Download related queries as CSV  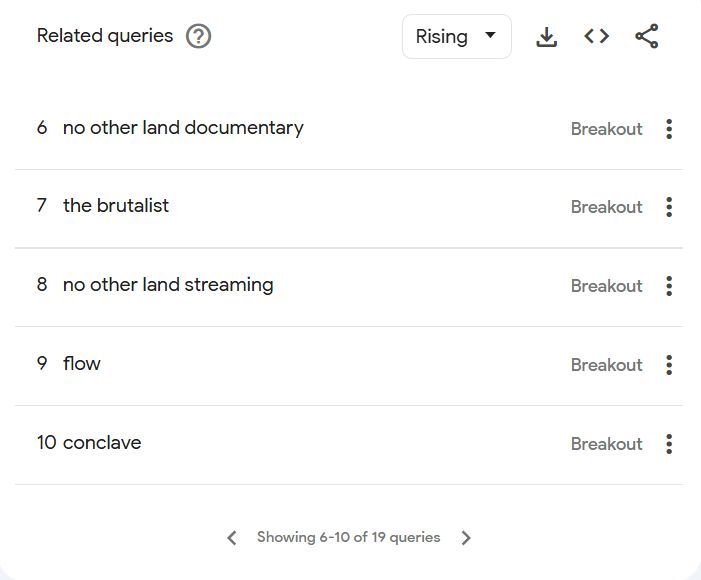click(x=546, y=36)
